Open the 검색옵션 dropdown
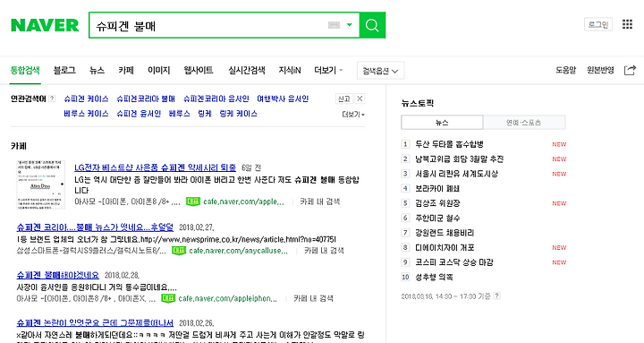The image size is (644, 343). (381, 71)
